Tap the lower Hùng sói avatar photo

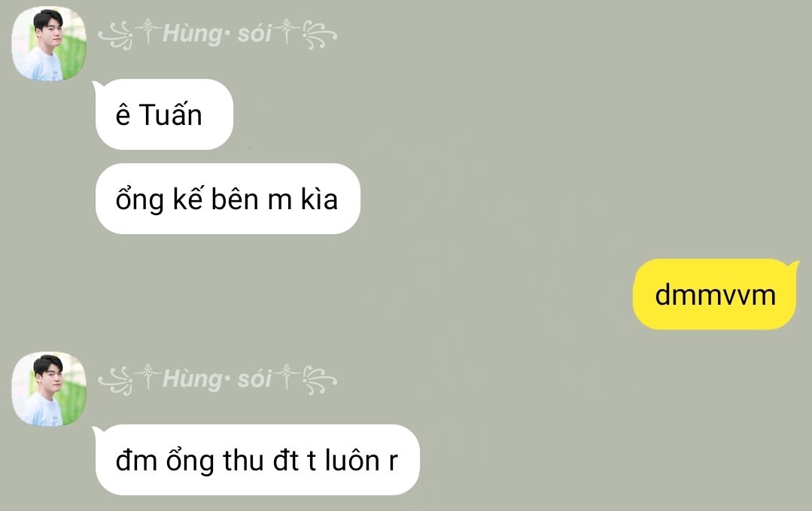(x=49, y=389)
